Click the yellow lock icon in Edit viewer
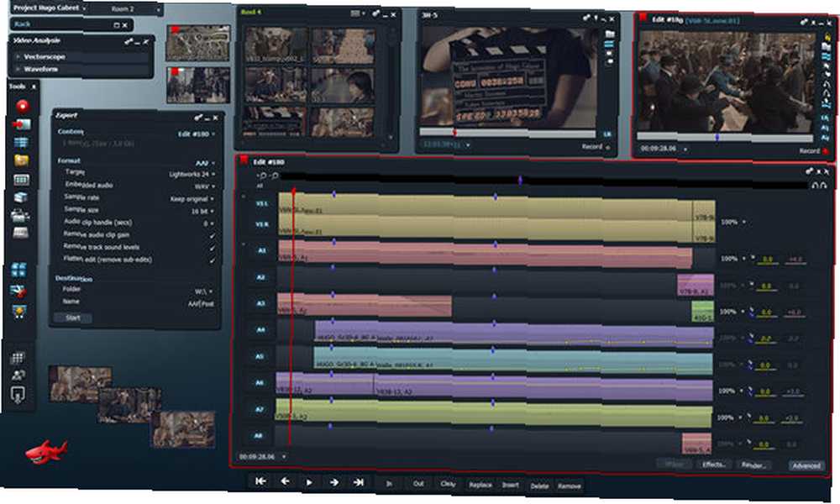The height and width of the screenshot is (504, 840). pyautogui.click(x=827, y=37)
